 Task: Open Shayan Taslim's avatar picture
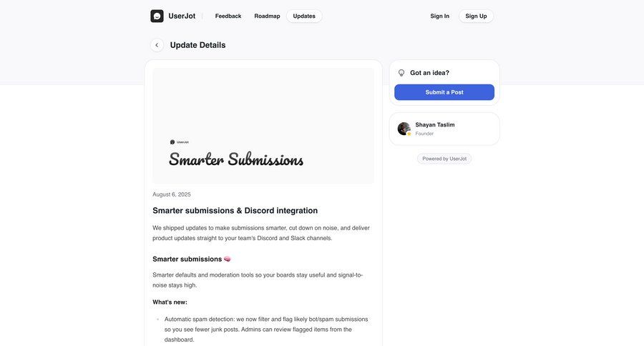(404, 129)
